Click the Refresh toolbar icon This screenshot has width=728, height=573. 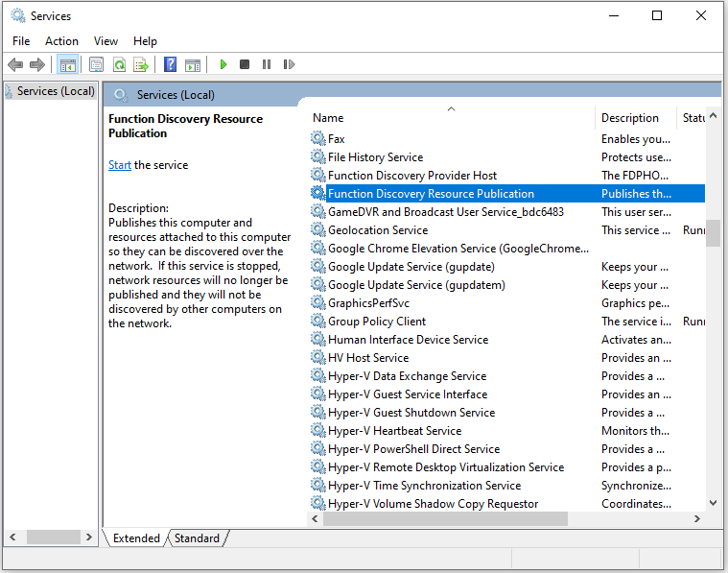click(x=119, y=64)
